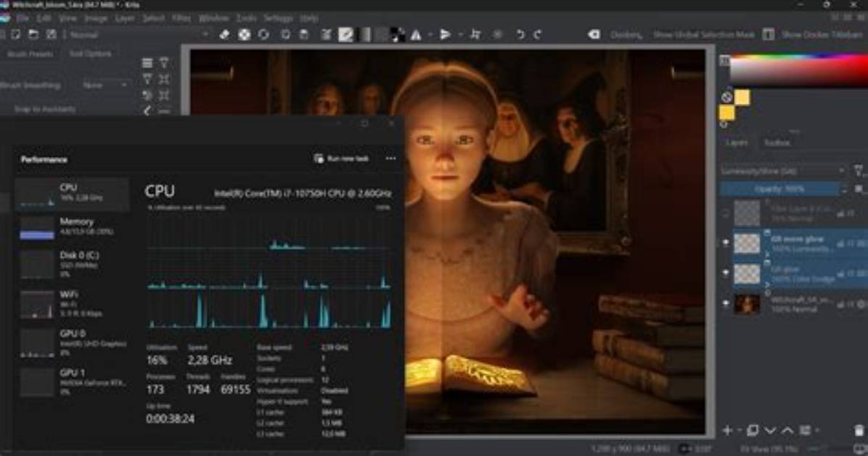Redo the last undone action
The height and width of the screenshot is (456, 868).
pyautogui.click(x=538, y=35)
